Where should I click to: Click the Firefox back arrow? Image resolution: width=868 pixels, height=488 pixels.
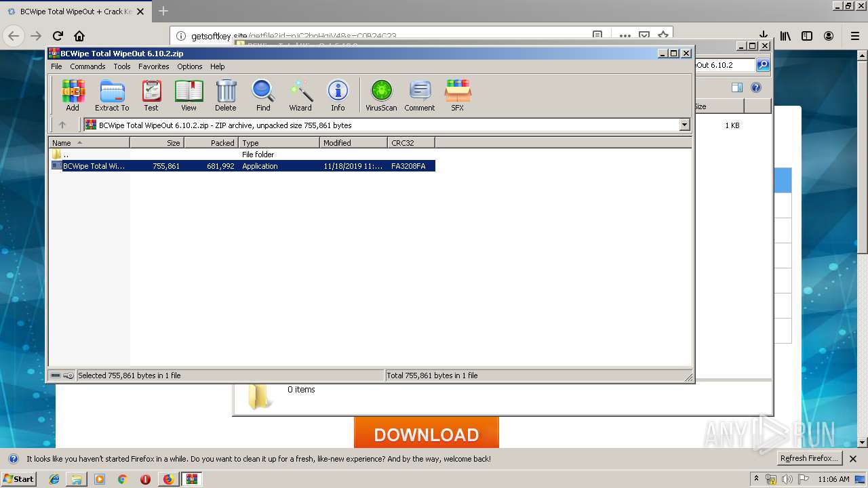[x=14, y=36]
